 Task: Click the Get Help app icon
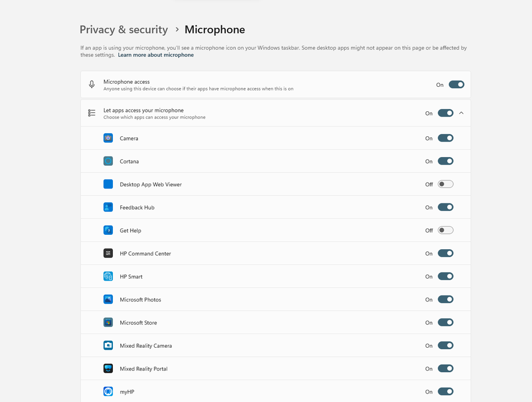tap(108, 231)
